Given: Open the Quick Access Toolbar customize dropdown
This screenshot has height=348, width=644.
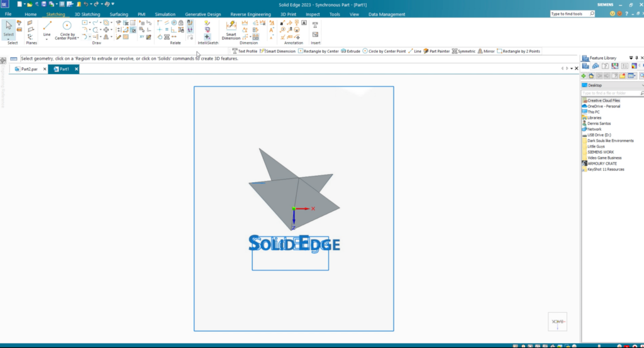Looking at the screenshot, I should (x=113, y=4).
